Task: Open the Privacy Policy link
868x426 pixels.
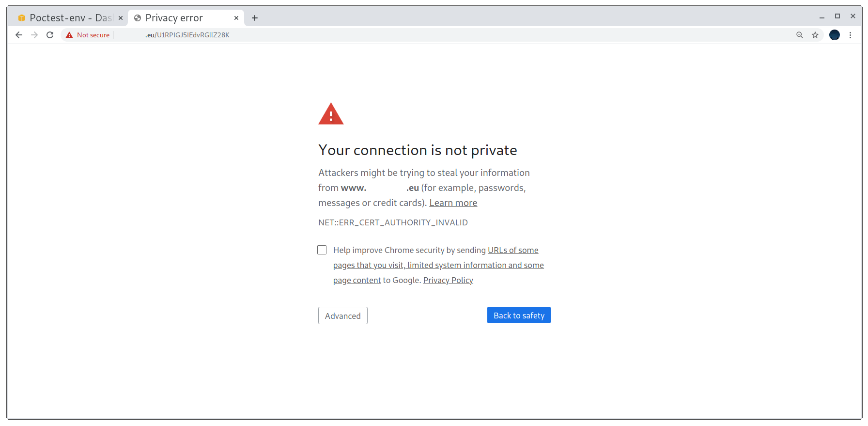Action: (448, 280)
